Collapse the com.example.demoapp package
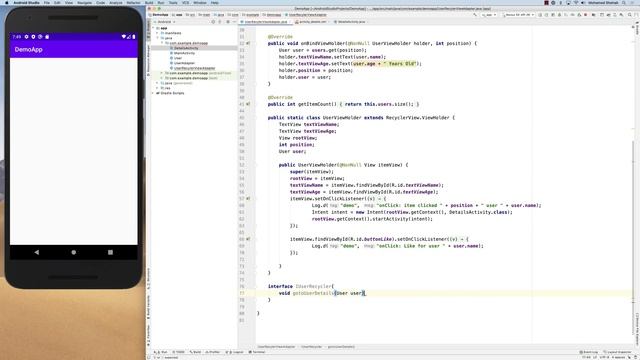 [x=162, y=43]
